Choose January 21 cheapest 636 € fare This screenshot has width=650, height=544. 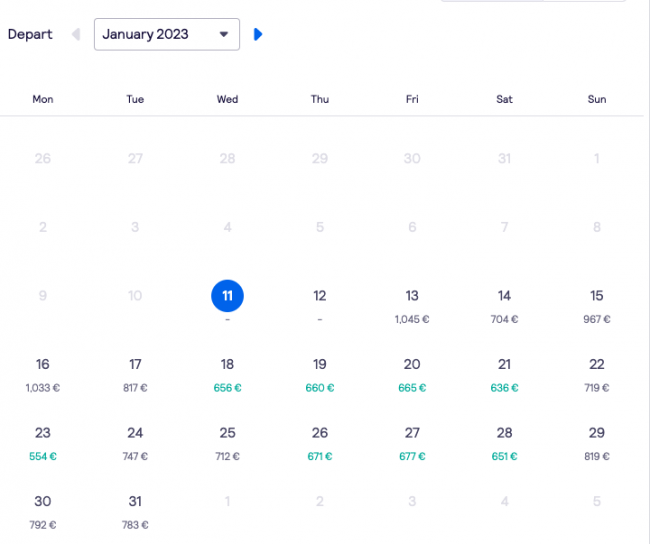504,375
